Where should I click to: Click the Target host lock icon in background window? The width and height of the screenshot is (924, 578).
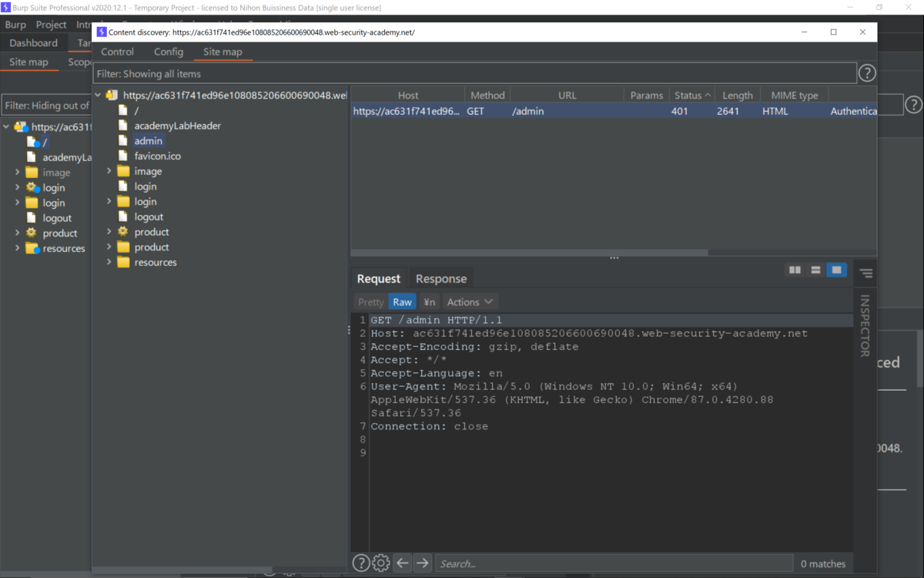pyautogui.click(x=21, y=127)
